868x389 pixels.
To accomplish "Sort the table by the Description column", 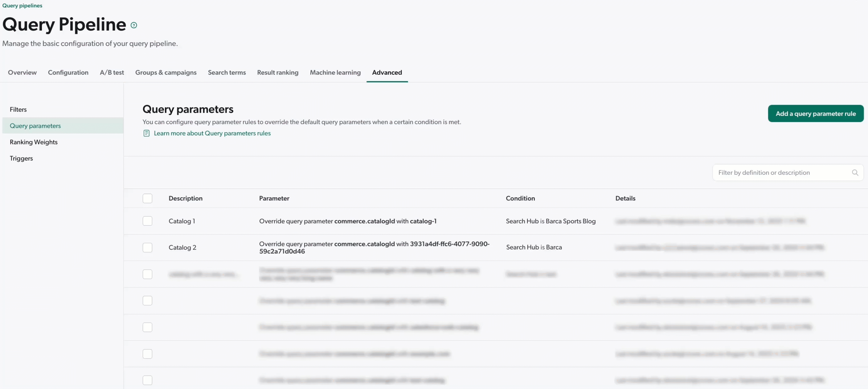I will tap(185, 199).
